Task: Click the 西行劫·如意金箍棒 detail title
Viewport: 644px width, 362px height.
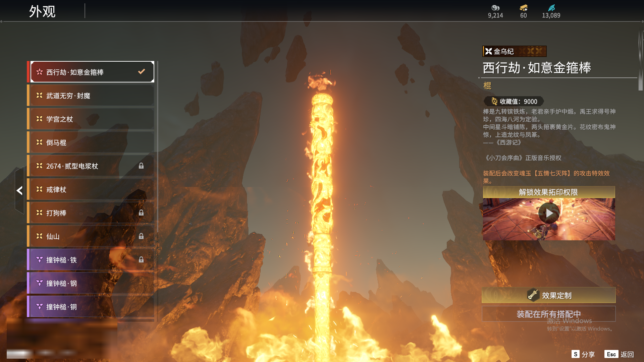Action: pyautogui.click(x=537, y=68)
